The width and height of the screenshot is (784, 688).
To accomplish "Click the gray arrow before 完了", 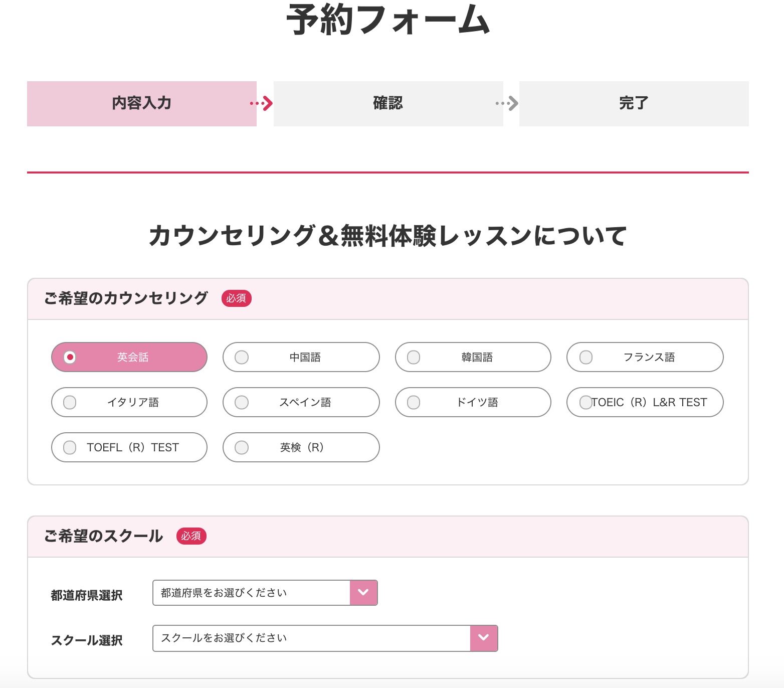I will tap(507, 104).
